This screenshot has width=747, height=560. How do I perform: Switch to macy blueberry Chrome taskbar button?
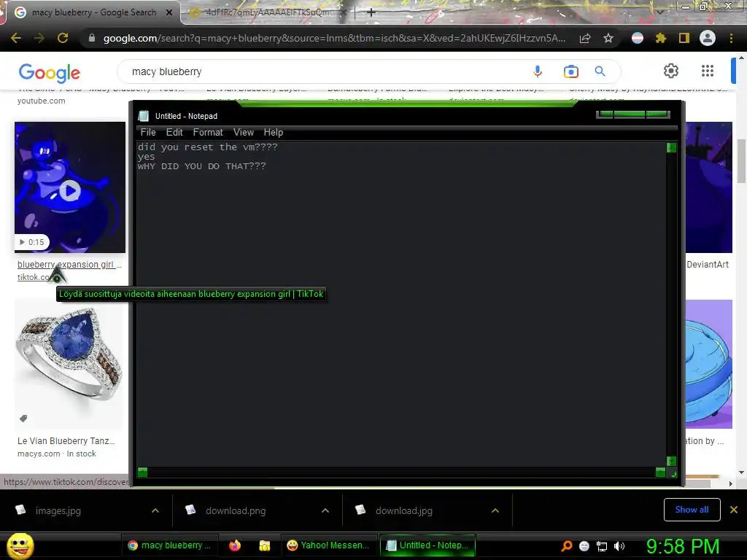pos(170,545)
